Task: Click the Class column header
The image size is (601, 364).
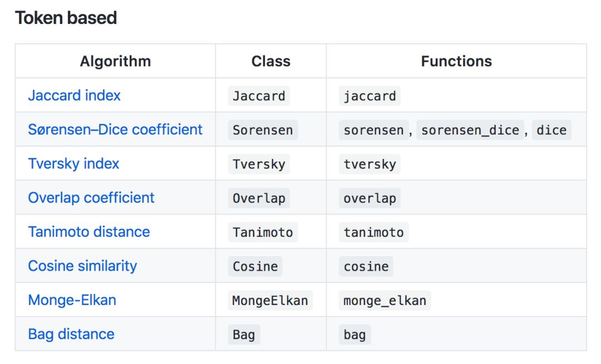Action: pyautogui.click(x=271, y=61)
